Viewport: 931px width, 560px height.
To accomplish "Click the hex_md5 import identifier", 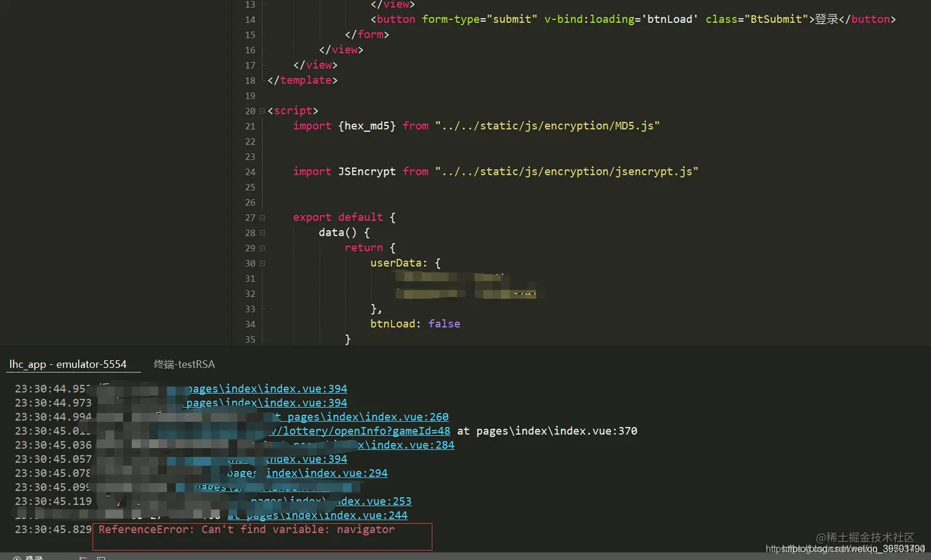I will pyautogui.click(x=367, y=126).
